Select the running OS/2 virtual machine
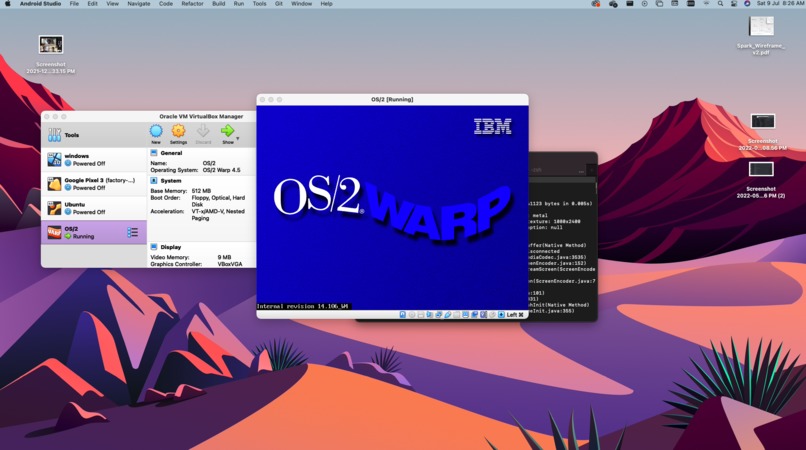The image size is (806, 450). pyautogui.click(x=94, y=232)
